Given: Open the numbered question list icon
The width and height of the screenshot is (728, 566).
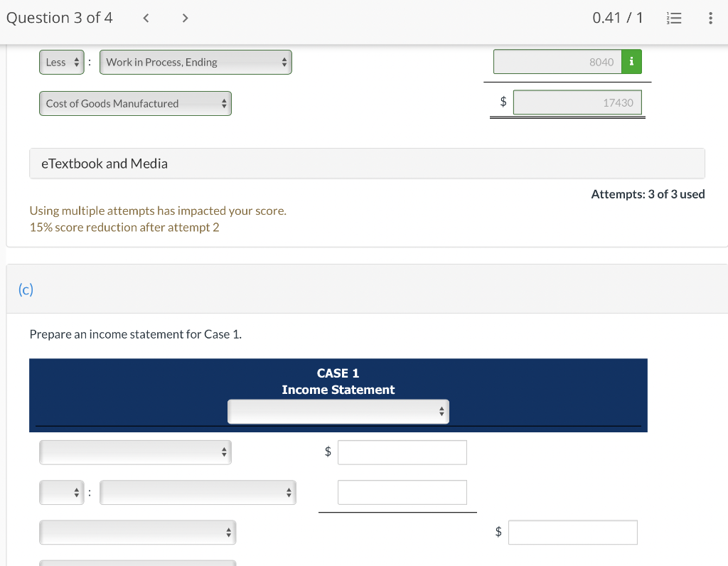Looking at the screenshot, I should pos(674,18).
